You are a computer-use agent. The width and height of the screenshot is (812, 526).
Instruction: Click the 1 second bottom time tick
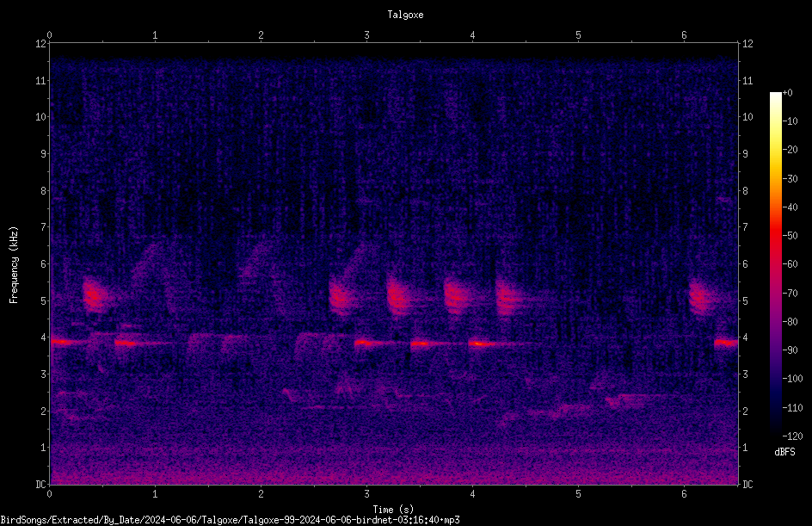155,494
